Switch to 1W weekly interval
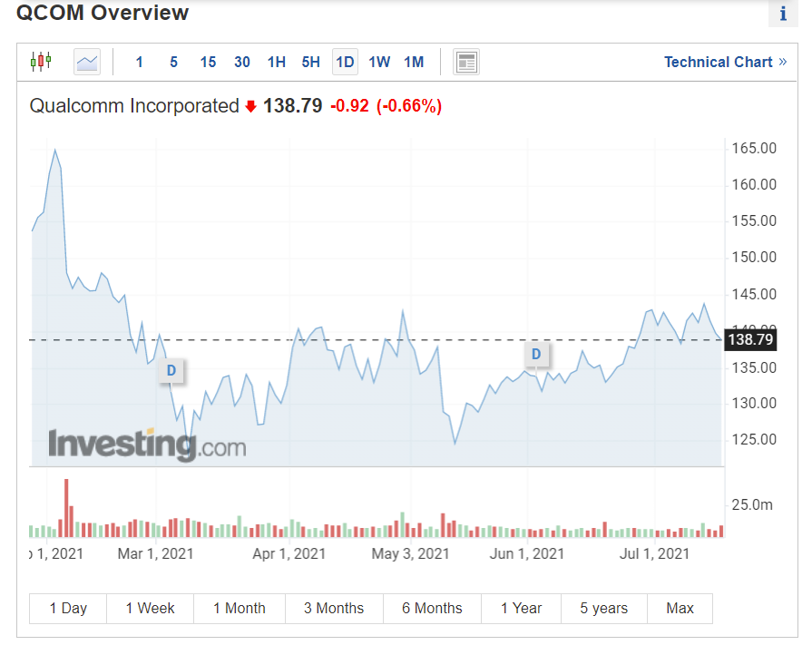Image resolution: width=812 pixels, height=645 pixels. click(379, 62)
